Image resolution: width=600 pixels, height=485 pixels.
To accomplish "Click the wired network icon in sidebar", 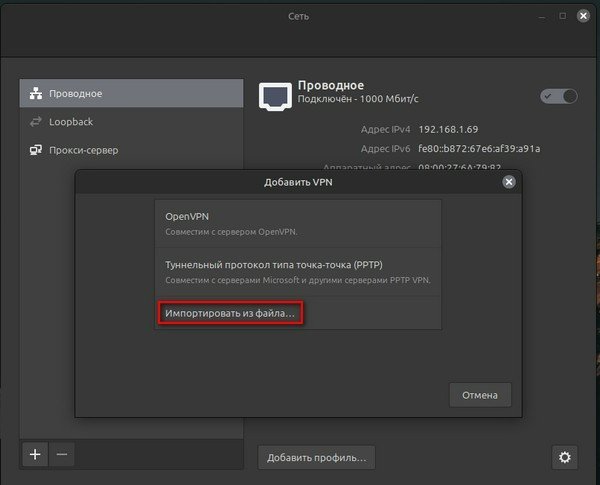I will (36, 93).
